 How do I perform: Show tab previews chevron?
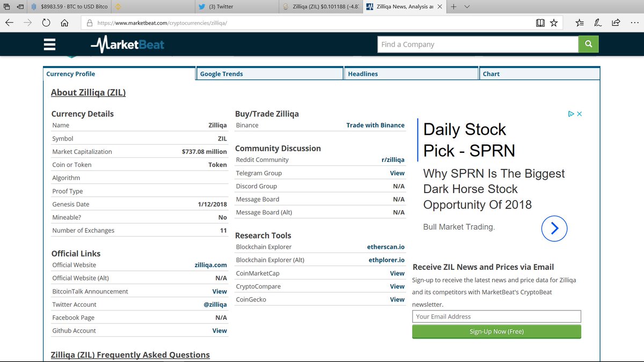pos(467,6)
